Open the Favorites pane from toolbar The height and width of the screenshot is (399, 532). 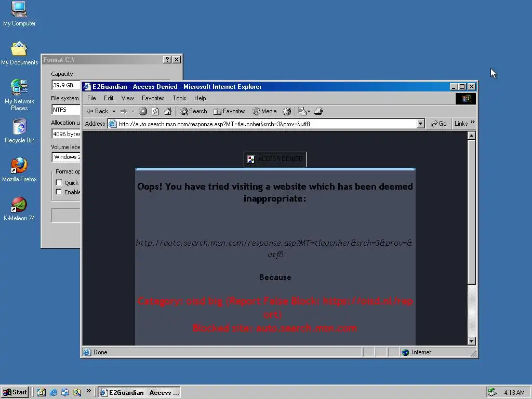pos(229,111)
